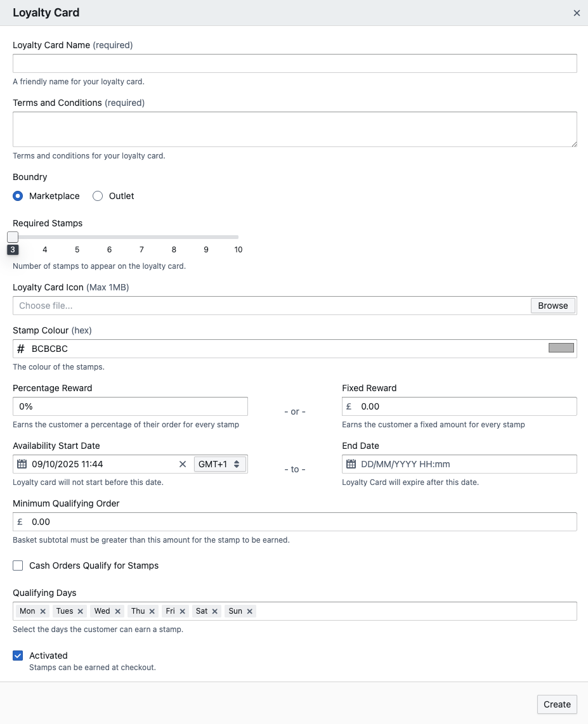Select the Outlet boundary option

[x=98, y=196]
